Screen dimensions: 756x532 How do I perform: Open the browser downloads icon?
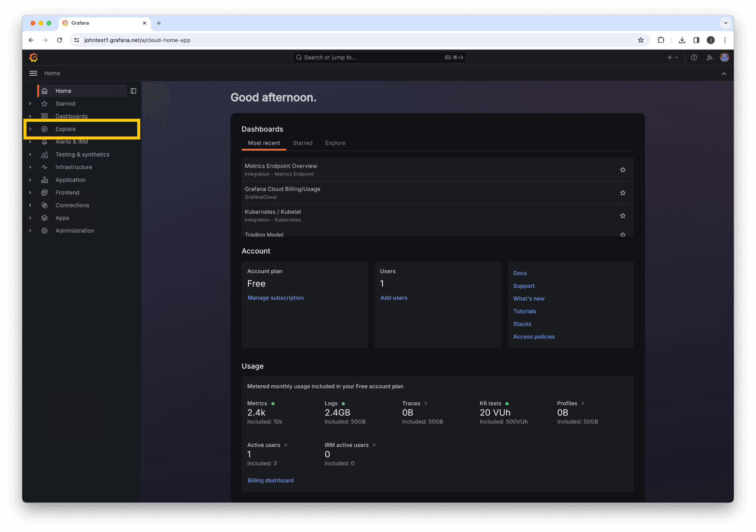click(x=682, y=40)
